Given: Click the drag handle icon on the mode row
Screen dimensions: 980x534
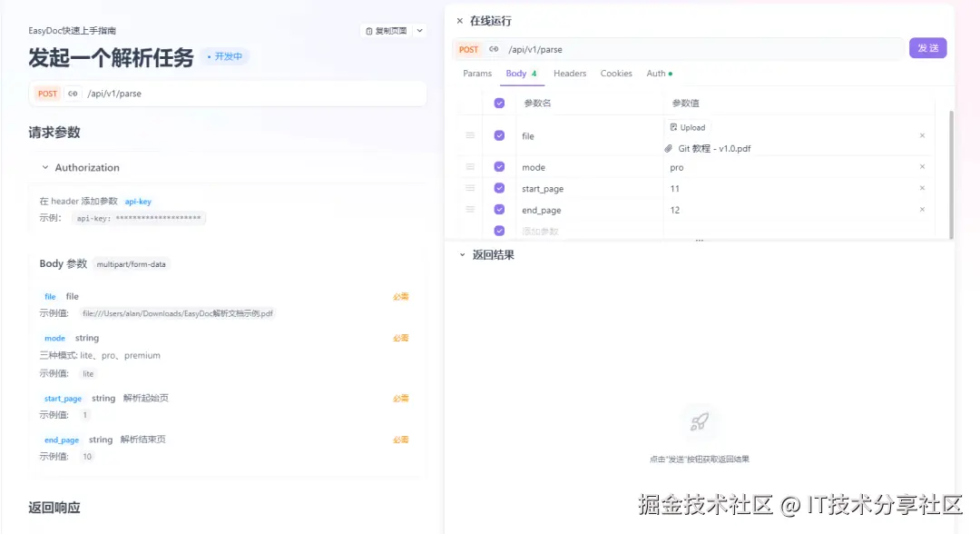Looking at the screenshot, I should coord(469,166).
